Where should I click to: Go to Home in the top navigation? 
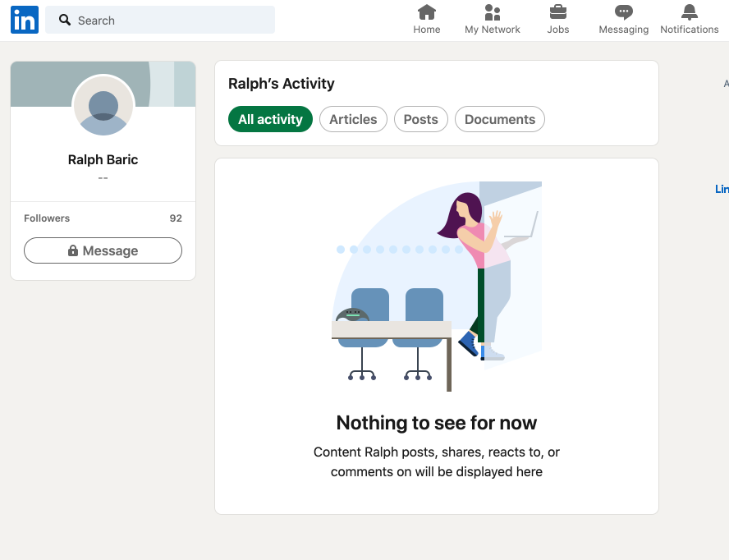click(426, 20)
